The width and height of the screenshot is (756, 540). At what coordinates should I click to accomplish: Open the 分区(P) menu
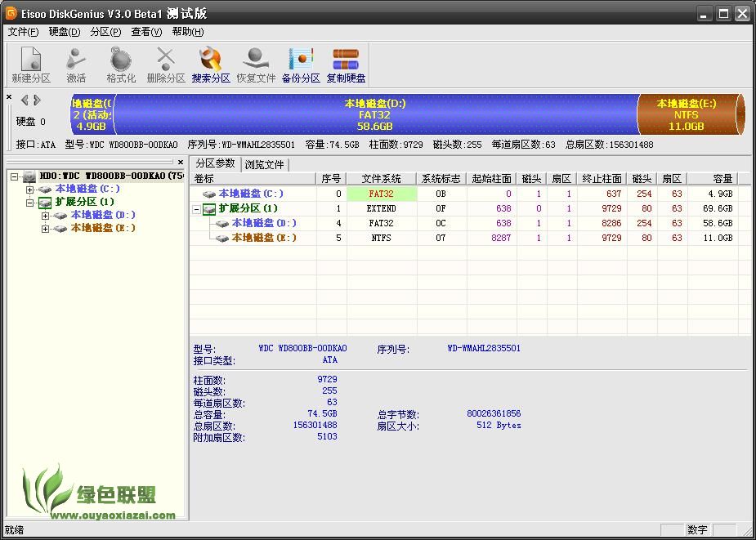[105, 33]
